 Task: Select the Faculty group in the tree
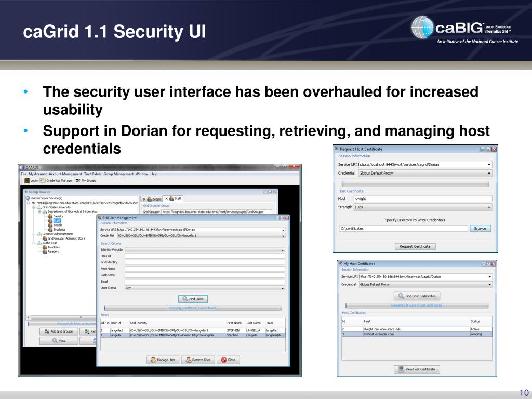(56, 216)
